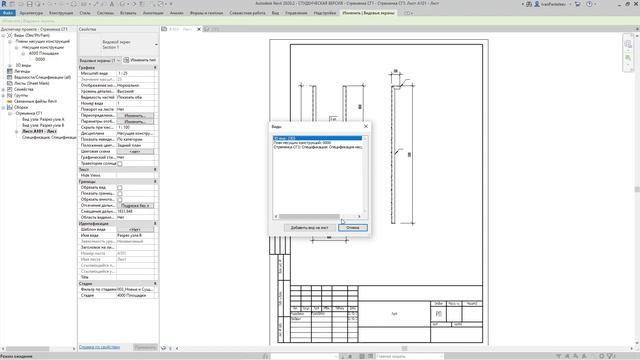Viewport: 640px width, 360px height.
Task: Switch to the Architecture (Архитектура) ribbon tab
Action: point(31,13)
